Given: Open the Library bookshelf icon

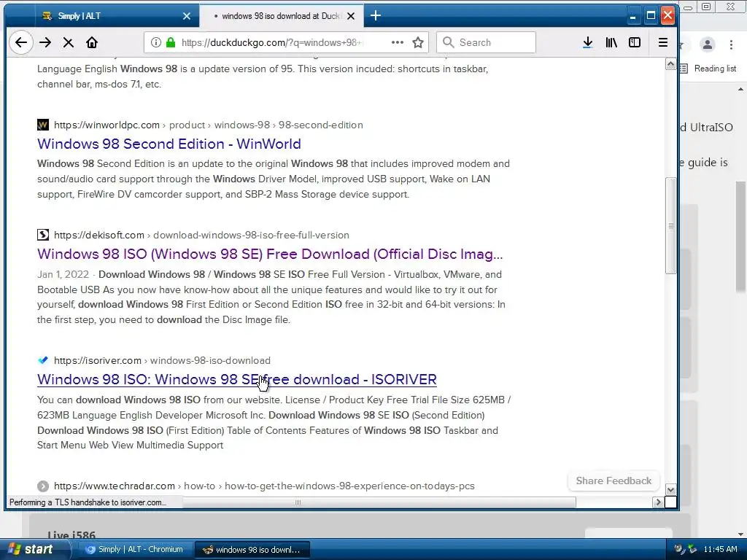Looking at the screenshot, I should tap(611, 42).
